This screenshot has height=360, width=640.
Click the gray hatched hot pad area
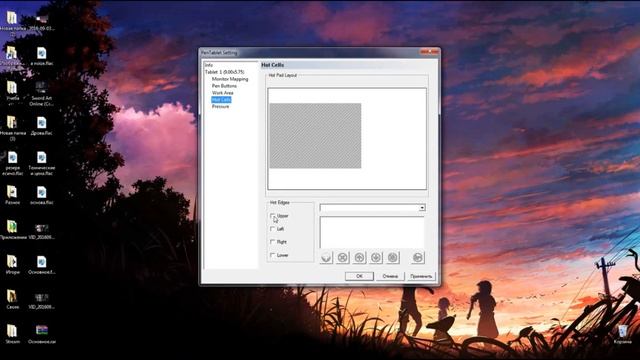[315, 136]
